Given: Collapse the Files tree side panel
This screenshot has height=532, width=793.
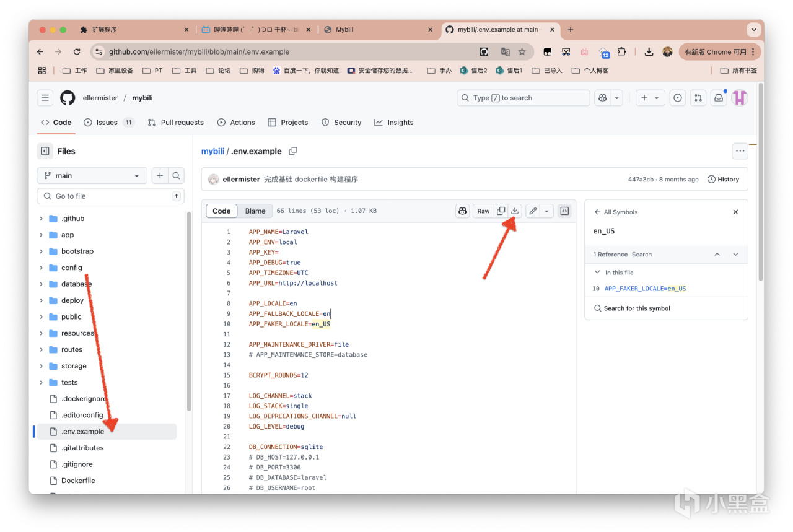Looking at the screenshot, I should [45, 151].
